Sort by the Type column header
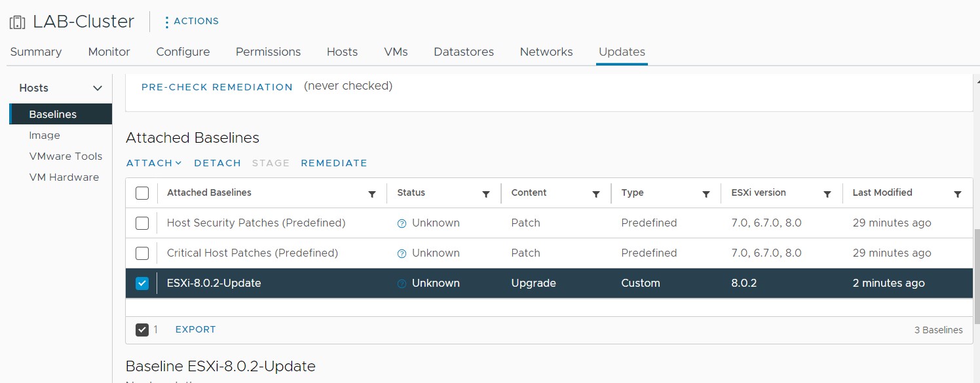 pyautogui.click(x=632, y=192)
